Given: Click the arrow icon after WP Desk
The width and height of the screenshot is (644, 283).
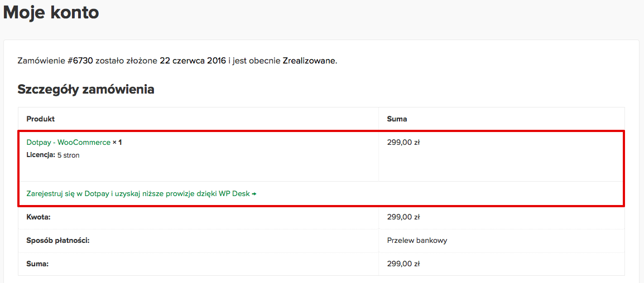Looking at the screenshot, I should point(254,194).
